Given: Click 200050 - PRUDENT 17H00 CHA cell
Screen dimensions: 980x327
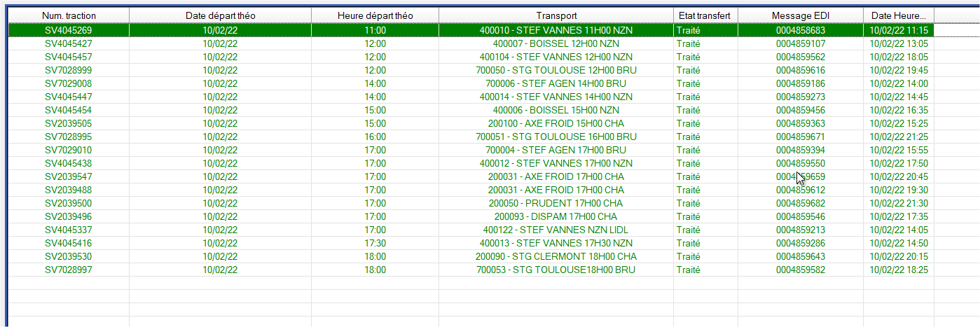Looking at the screenshot, I should [x=556, y=203].
